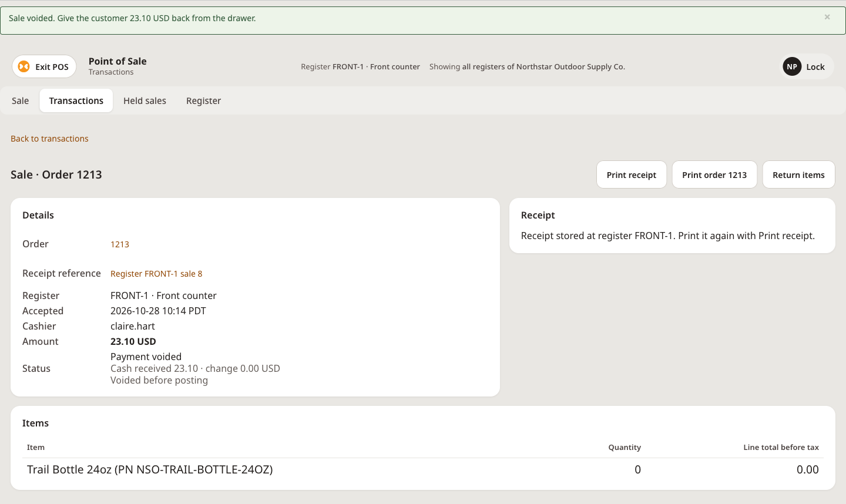Click the FRONT-1 · Front counter register value
The width and height of the screenshot is (846, 504).
point(163,295)
